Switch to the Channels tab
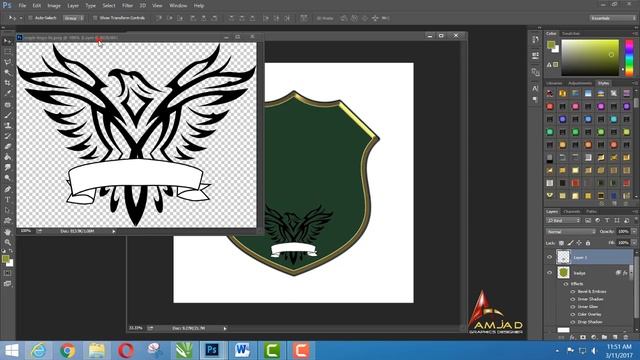Viewport: 640px width, 360px height. coord(571,211)
